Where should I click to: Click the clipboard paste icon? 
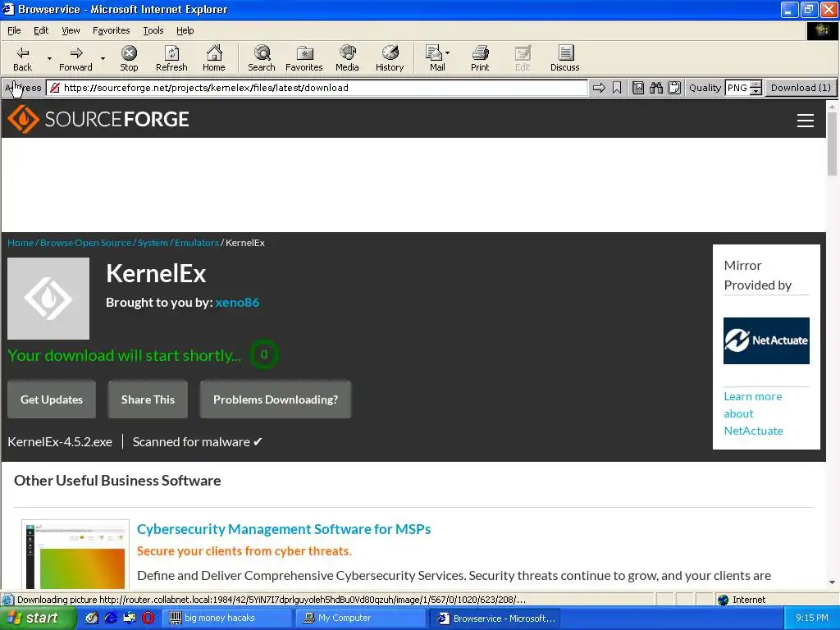pyautogui.click(x=674, y=88)
